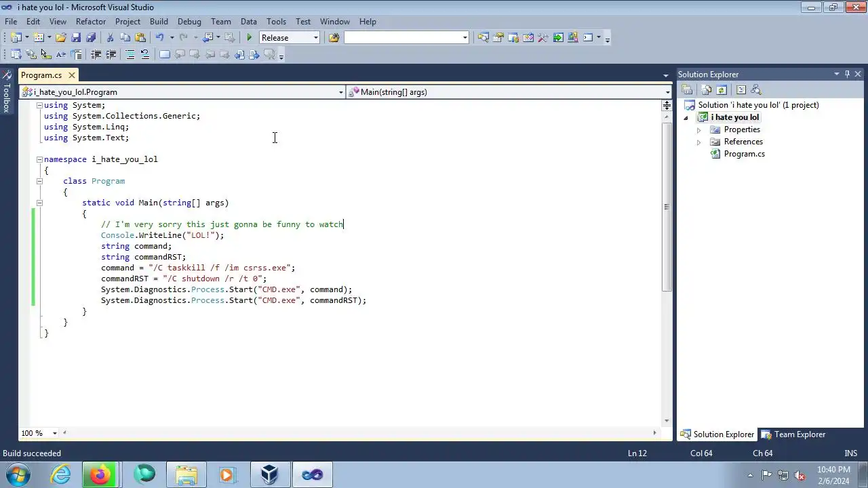Start debugging with the green play icon
Viewport: 868px width, 488px height.
click(x=250, y=38)
